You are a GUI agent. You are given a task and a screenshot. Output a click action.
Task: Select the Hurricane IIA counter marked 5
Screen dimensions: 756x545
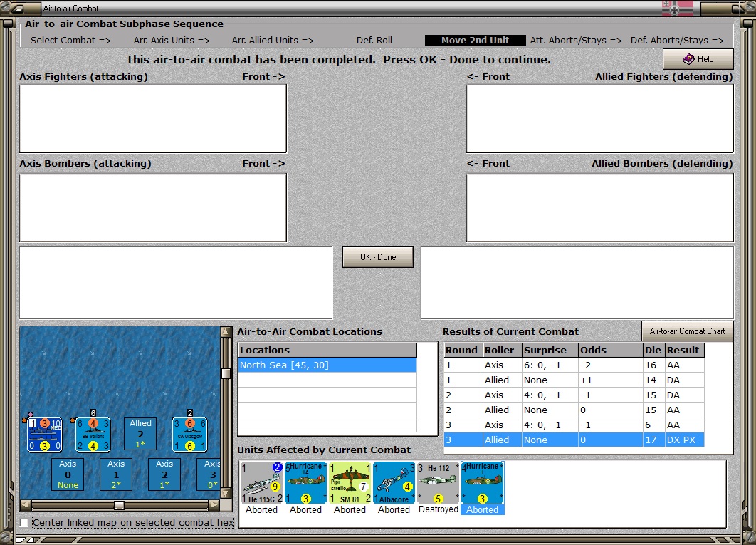coord(305,483)
